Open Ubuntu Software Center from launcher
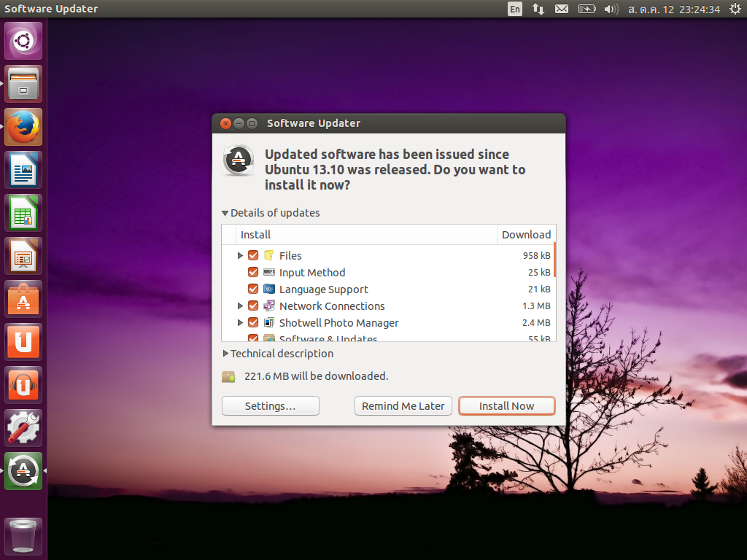Image resolution: width=747 pixels, height=560 pixels. tap(23, 299)
